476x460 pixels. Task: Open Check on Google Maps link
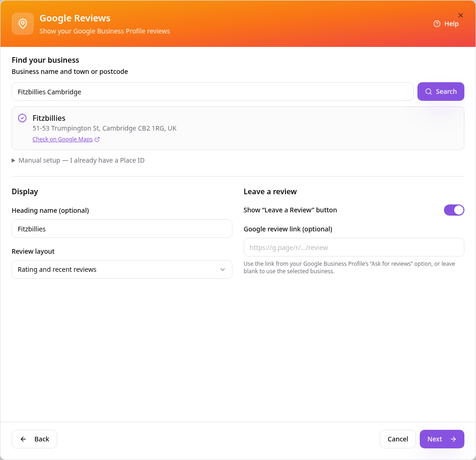[63, 139]
